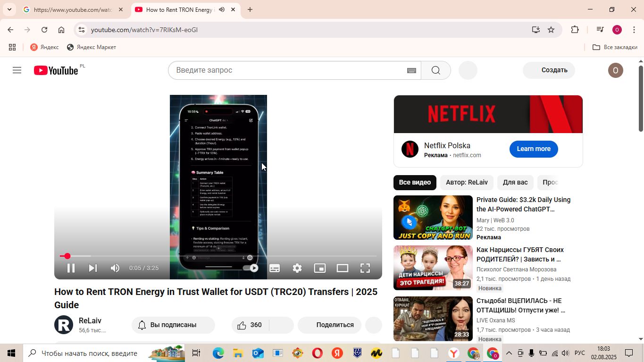Screen dimensions: 644x362
Task: Toggle the autoplay switch in player
Action: pos(251,268)
